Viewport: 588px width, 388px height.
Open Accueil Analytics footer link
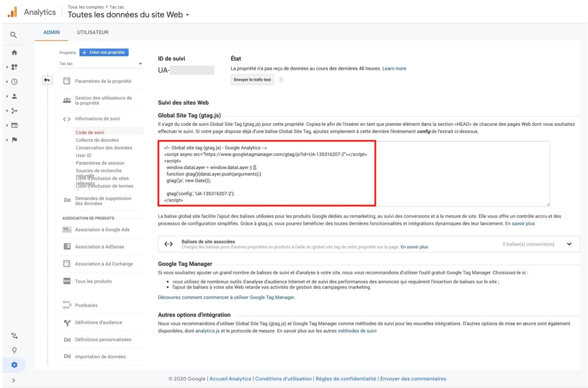(230, 379)
